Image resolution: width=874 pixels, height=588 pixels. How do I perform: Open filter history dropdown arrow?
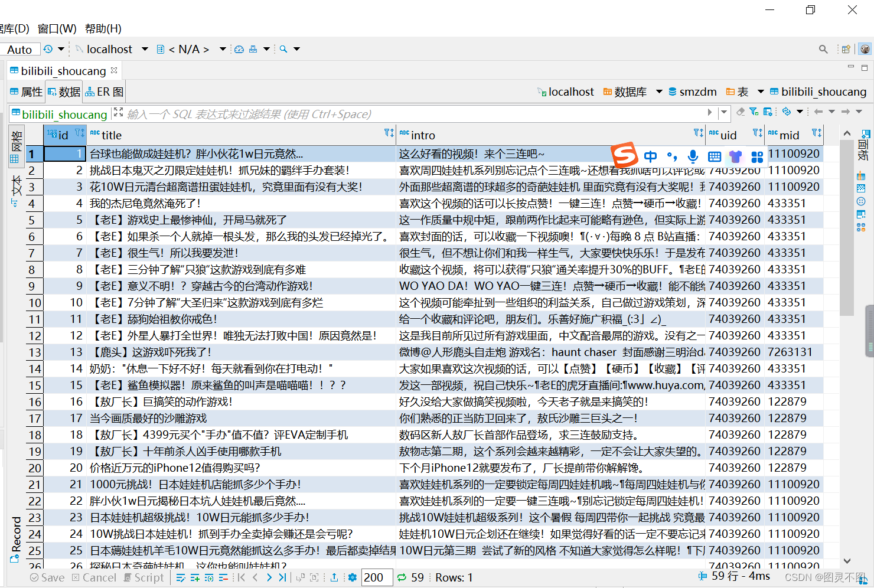724,112
